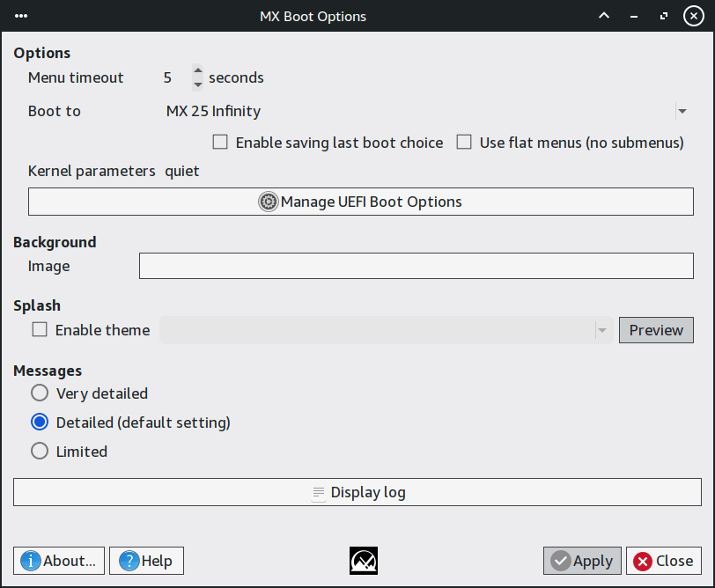This screenshot has width=715, height=588.
Task: Expand the Boot to dropdown
Action: 682,111
